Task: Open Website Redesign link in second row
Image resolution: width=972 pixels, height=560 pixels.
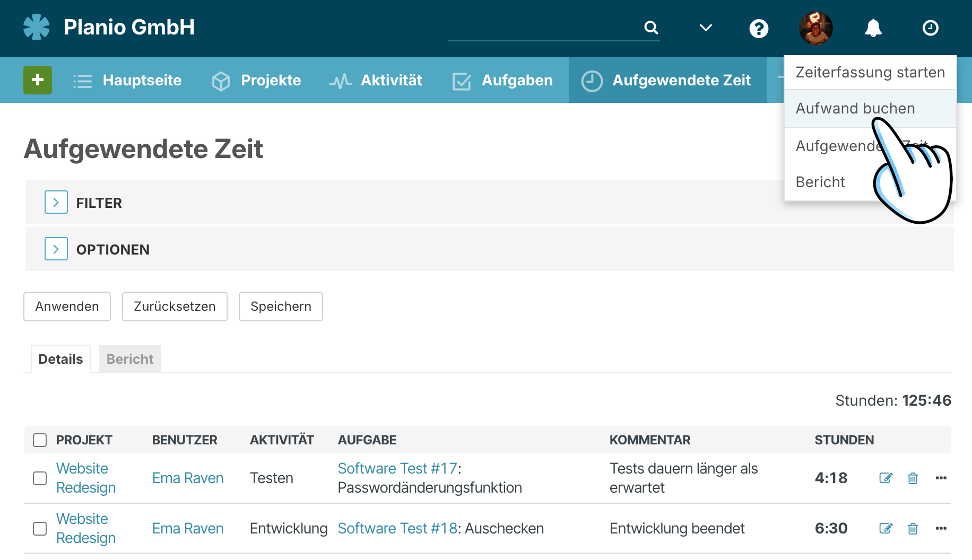Action: 86,528
